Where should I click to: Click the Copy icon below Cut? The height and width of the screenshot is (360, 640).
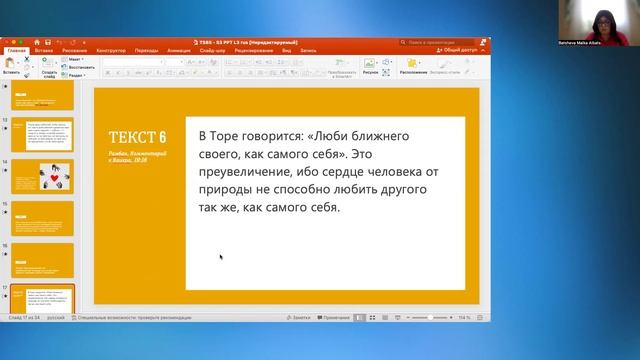(x=27, y=67)
